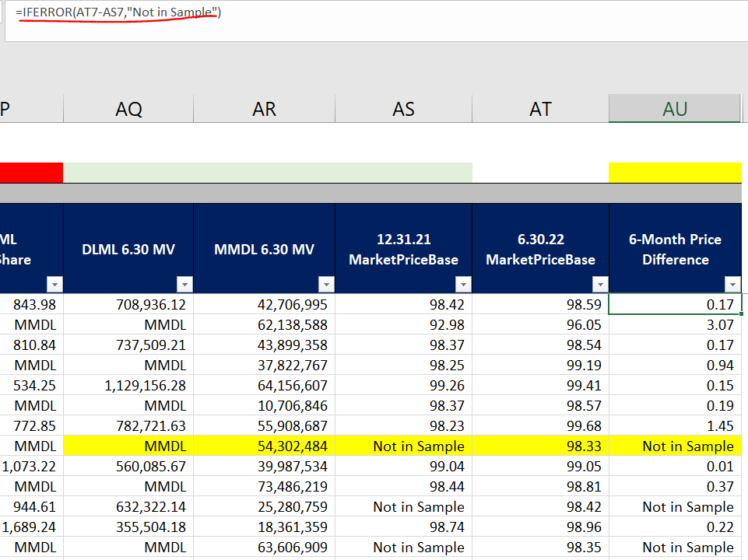Select the cell showing 3.07
This screenshot has width=748, height=560.
[675, 324]
